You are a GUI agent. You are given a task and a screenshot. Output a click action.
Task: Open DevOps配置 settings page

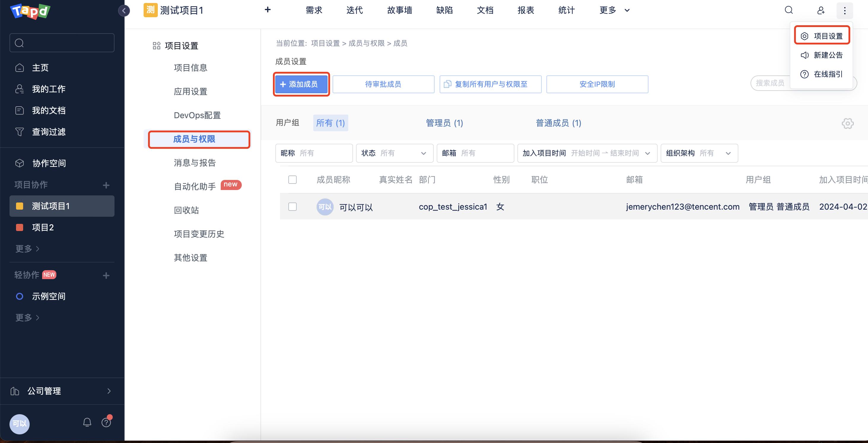point(197,115)
